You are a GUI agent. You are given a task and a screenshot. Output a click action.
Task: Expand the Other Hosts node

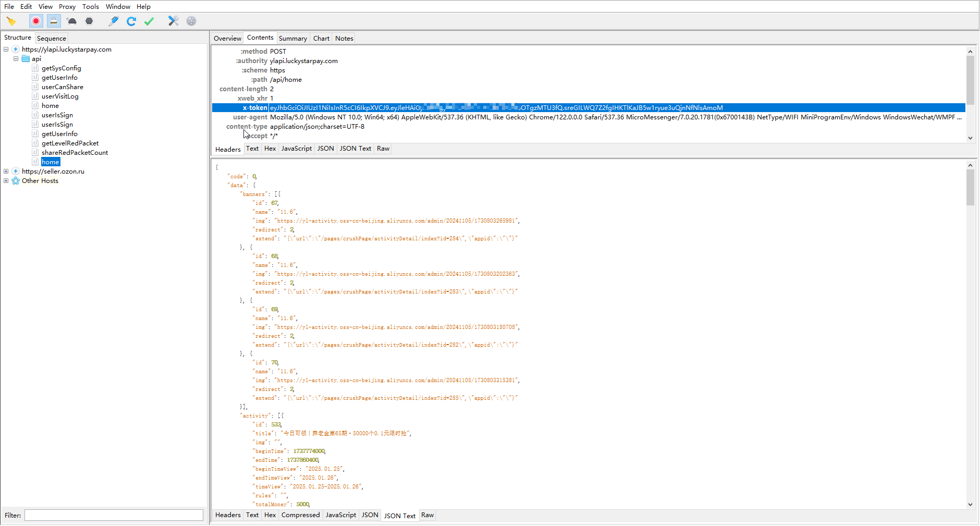(6, 181)
